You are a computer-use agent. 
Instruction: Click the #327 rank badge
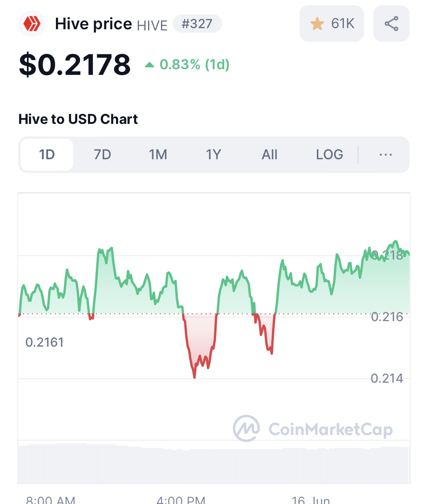(197, 24)
